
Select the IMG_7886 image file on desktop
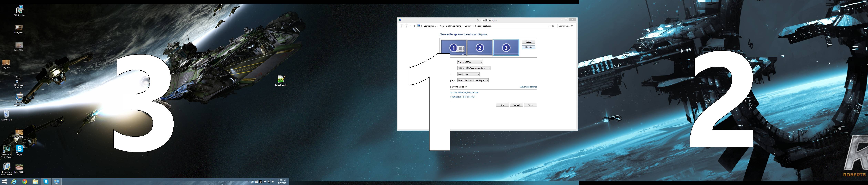click(x=19, y=29)
